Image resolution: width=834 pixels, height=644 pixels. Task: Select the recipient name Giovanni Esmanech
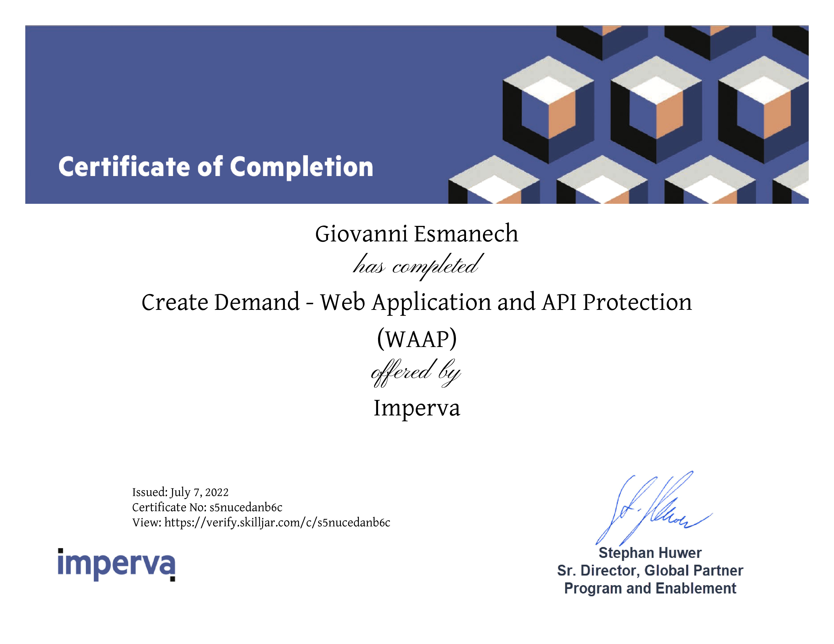pyautogui.click(x=416, y=234)
